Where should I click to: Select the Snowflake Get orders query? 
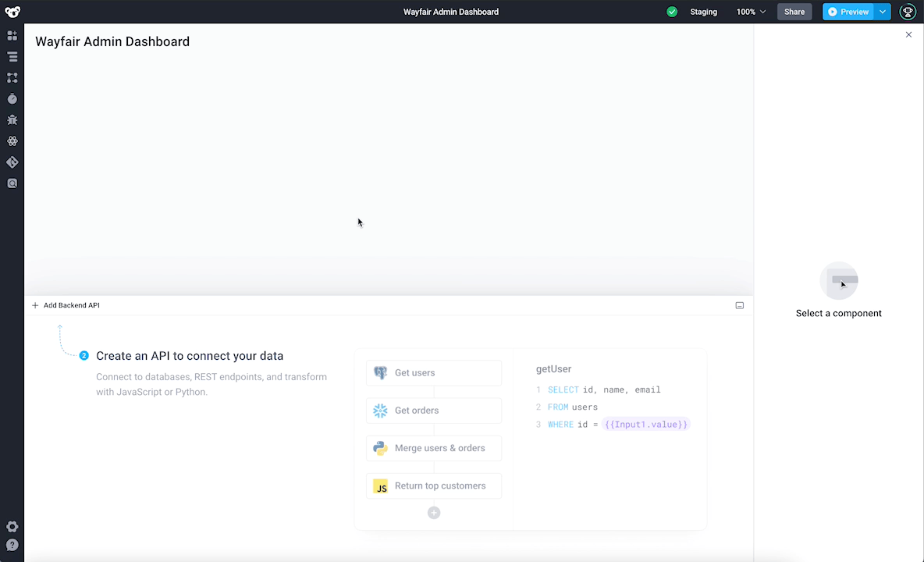pyautogui.click(x=434, y=410)
